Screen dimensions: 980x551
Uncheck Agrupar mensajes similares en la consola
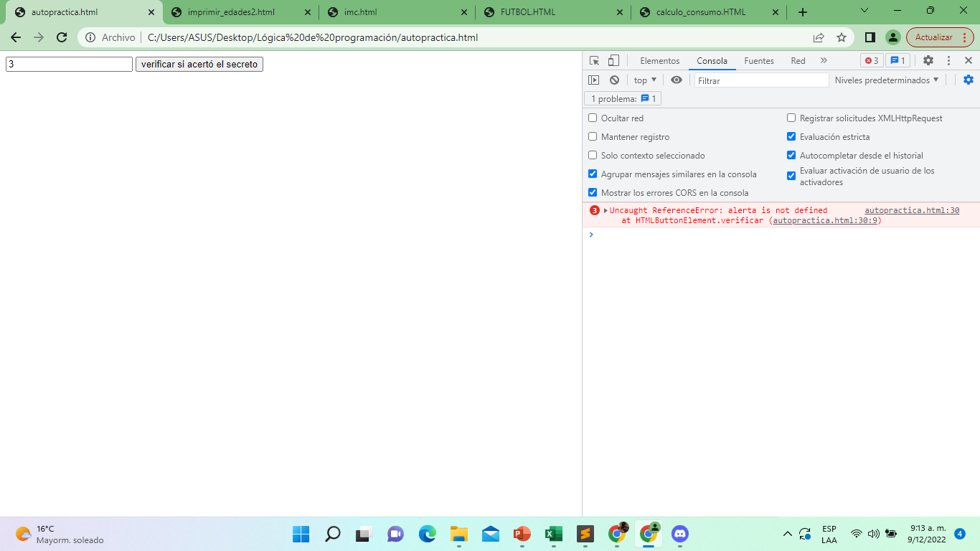coord(593,174)
